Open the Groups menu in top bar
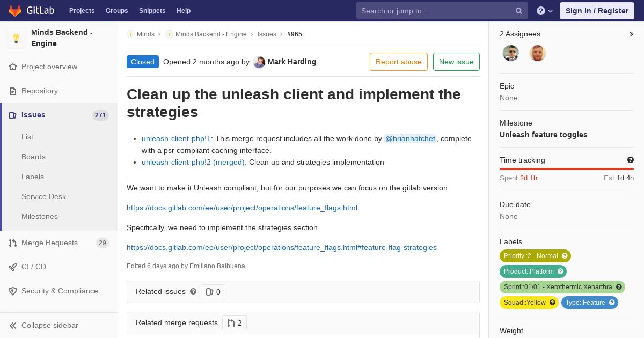 (x=116, y=11)
